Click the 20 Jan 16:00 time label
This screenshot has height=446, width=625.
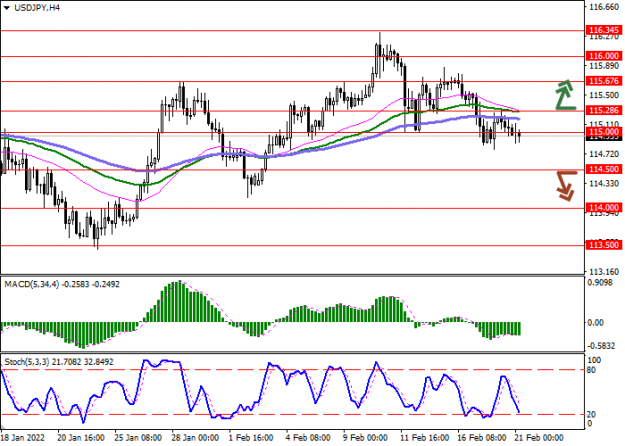click(x=81, y=437)
